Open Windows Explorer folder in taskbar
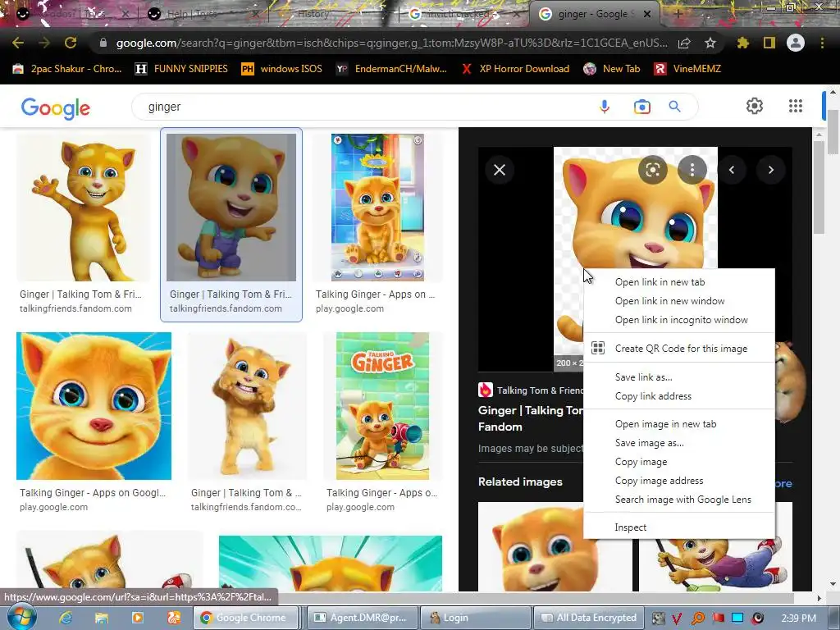840x630 pixels. pyautogui.click(x=101, y=618)
